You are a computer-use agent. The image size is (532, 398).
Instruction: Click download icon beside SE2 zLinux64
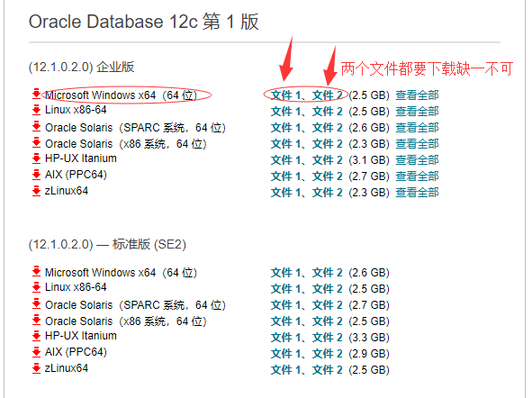coord(36,368)
